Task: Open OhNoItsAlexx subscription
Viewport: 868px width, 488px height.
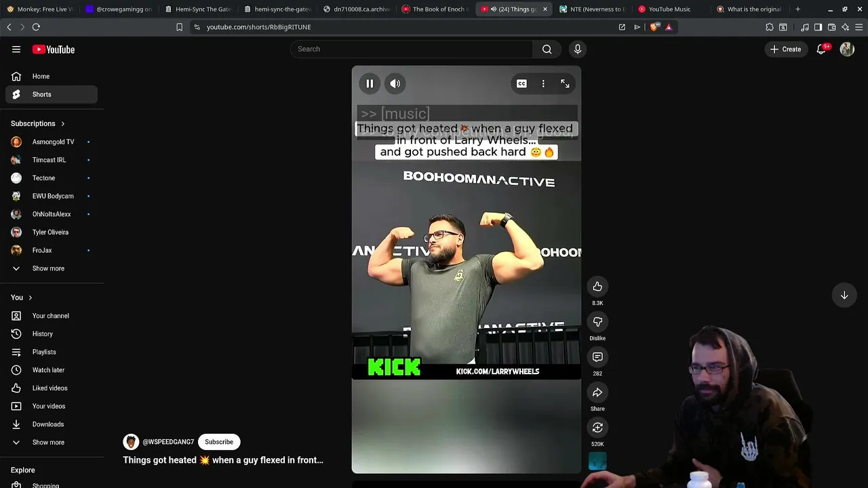Action: (52, 214)
